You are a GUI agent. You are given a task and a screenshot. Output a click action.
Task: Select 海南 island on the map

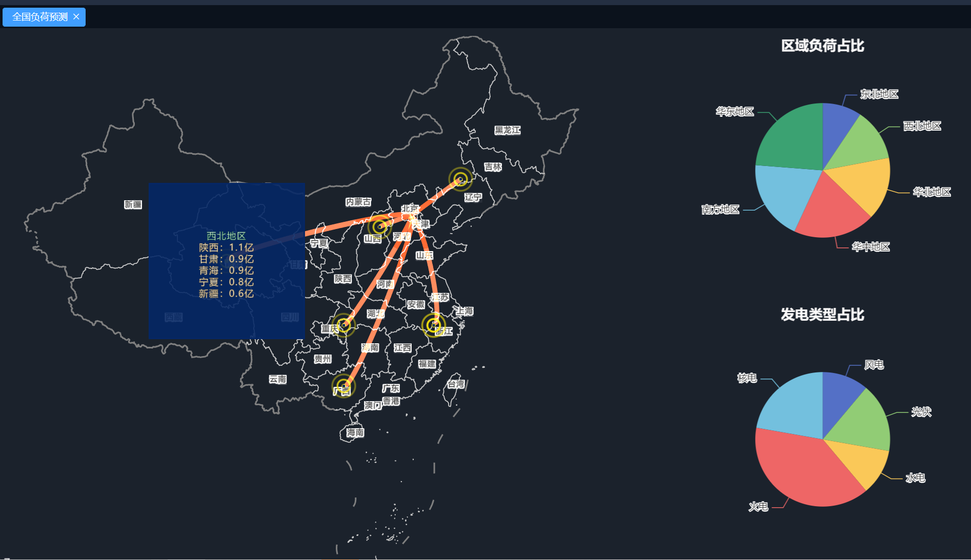[x=355, y=432]
